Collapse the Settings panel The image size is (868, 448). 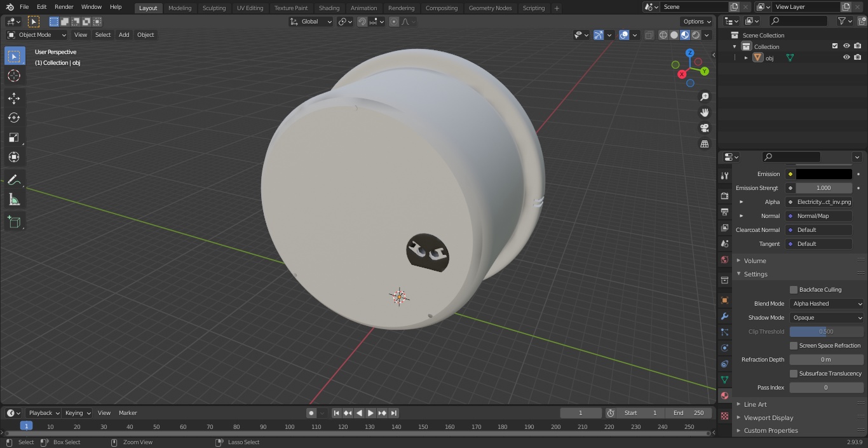pyautogui.click(x=756, y=274)
